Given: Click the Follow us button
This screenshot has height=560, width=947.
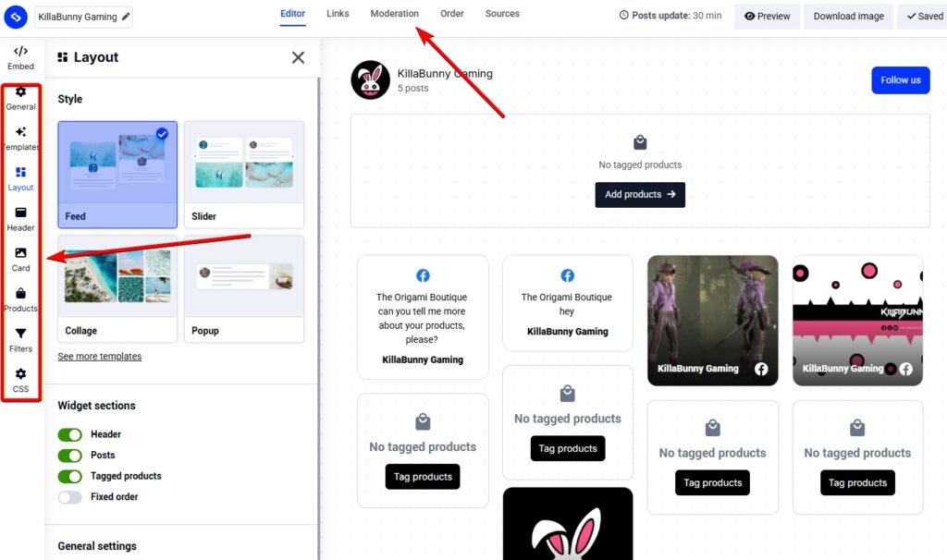Looking at the screenshot, I should (900, 80).
